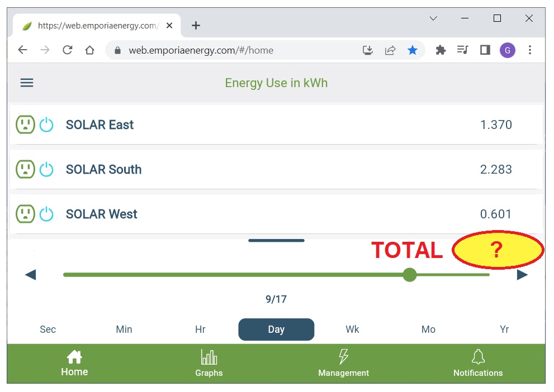Screen dimensions: 554x392
Task: Step to the next day with right arrow
Action: click(522, 275)
